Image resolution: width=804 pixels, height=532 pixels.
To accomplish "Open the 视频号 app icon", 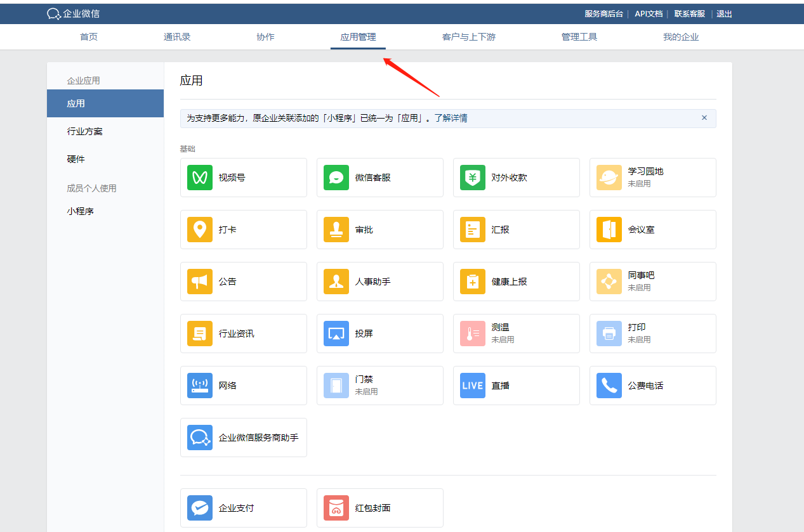I will point(200,178).
